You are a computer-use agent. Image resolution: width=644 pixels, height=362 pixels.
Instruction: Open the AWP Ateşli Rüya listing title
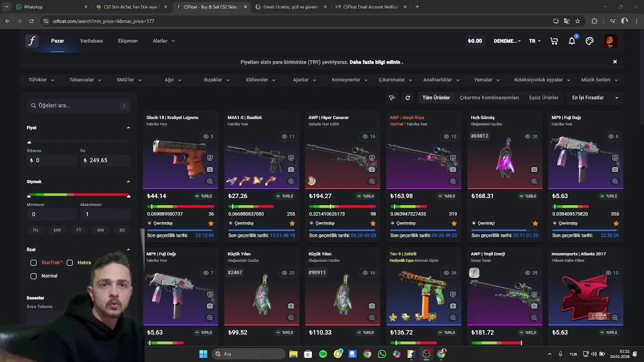(x=407, y=118)
